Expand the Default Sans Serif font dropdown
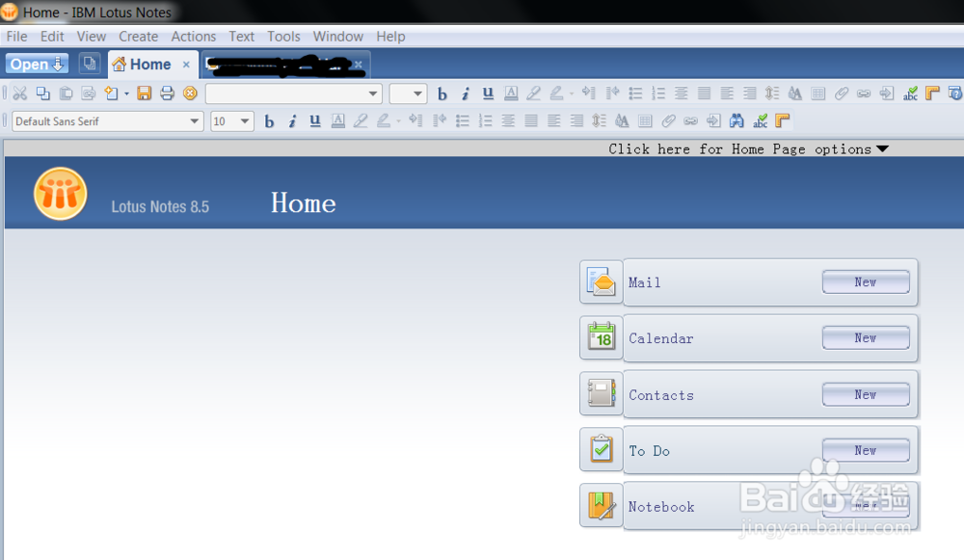 195,121
